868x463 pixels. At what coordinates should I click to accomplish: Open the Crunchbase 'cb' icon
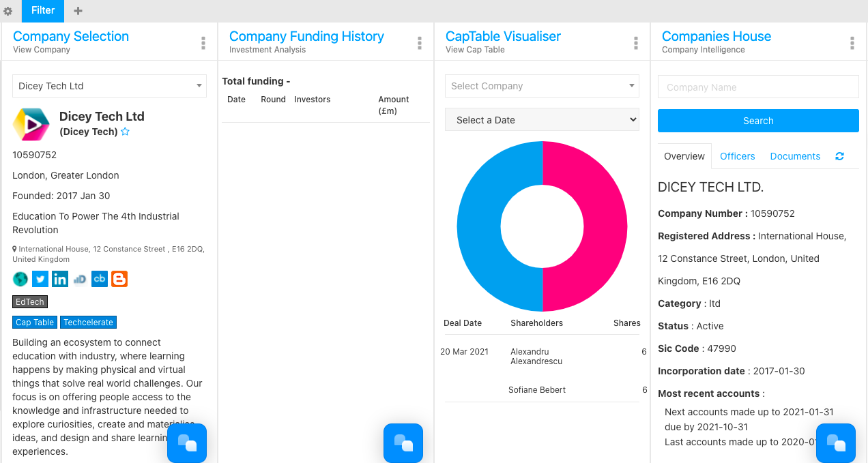pyautogui.click(x=100, y=279)
